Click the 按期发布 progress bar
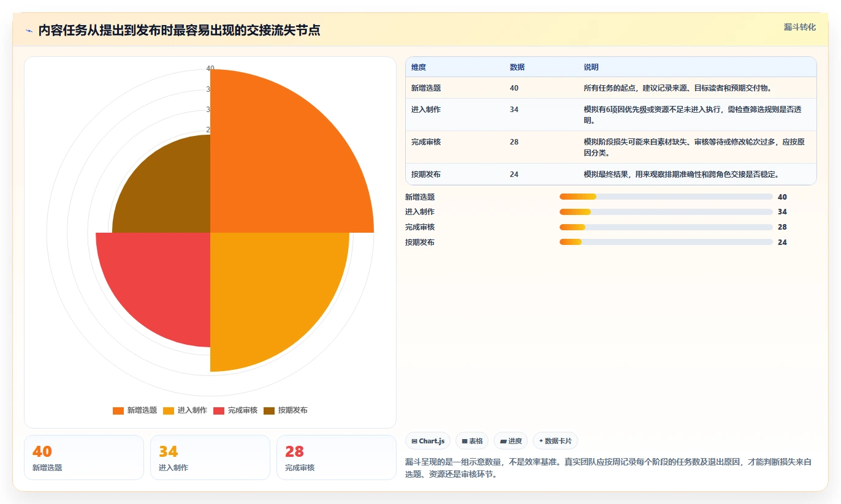Screen dimensions: 841x504 pyautogui.click(x=666, y=242)
